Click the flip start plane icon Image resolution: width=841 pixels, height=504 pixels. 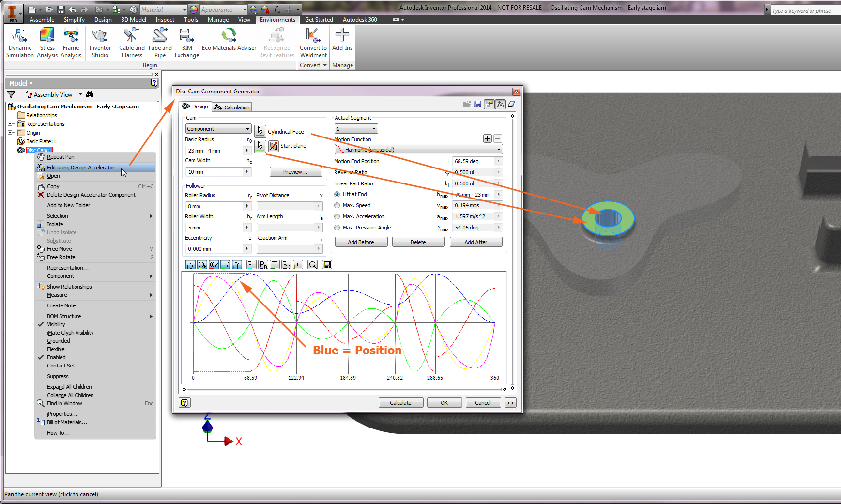pos(274,146)
